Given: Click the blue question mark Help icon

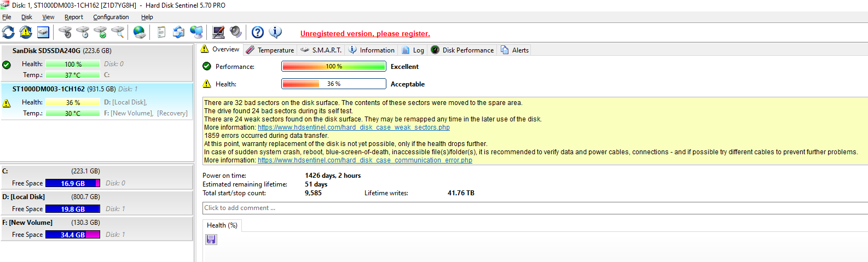Looking at the screenshot, I should click(x=258, y=32).
